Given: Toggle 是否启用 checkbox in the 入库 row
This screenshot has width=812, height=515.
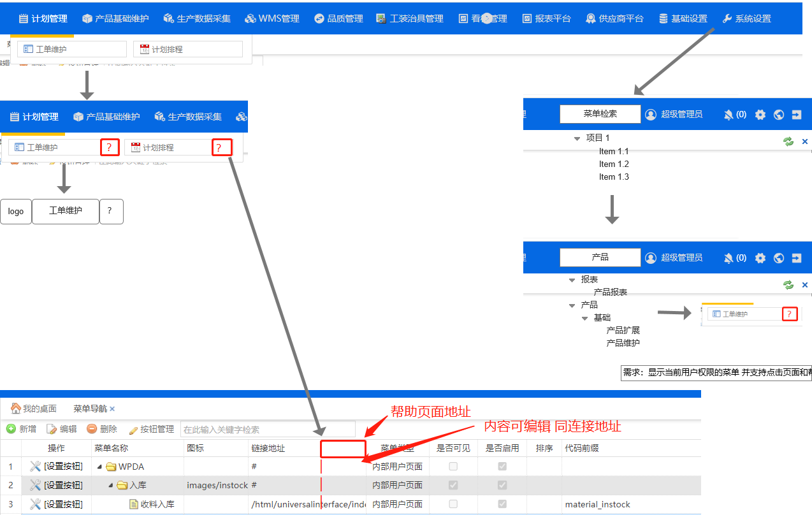Looking at the screenshot, I should 502,486.
